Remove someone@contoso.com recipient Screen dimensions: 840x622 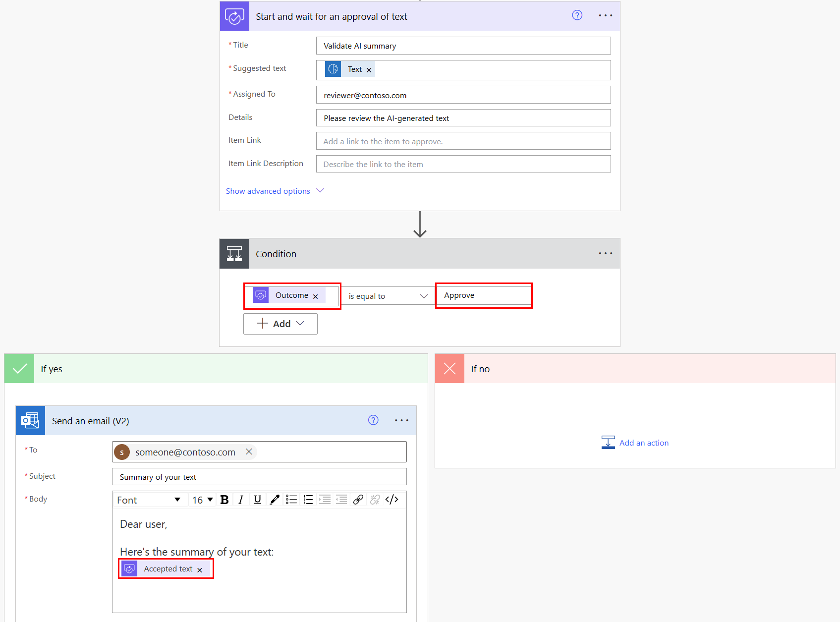pos(249,452)
